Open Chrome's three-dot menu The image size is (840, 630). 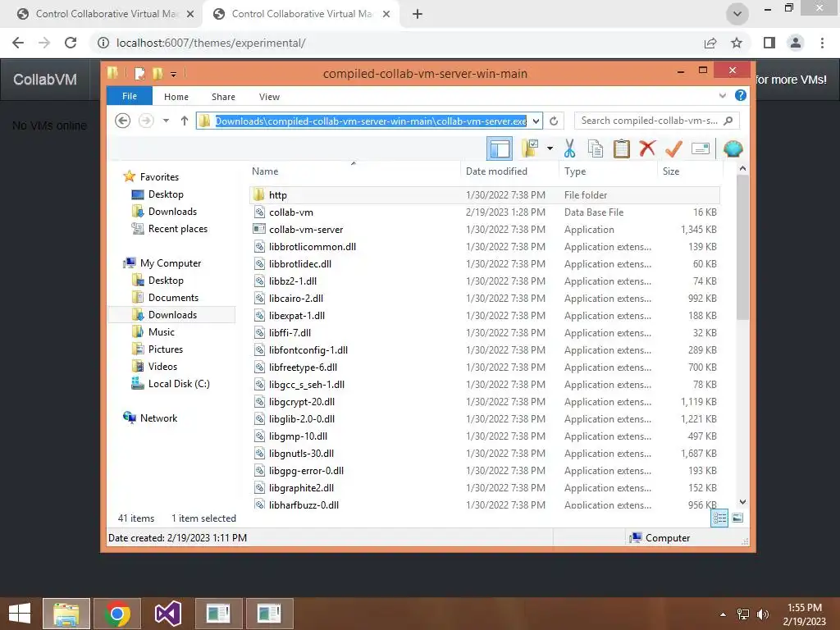click(x=822, y=43)
